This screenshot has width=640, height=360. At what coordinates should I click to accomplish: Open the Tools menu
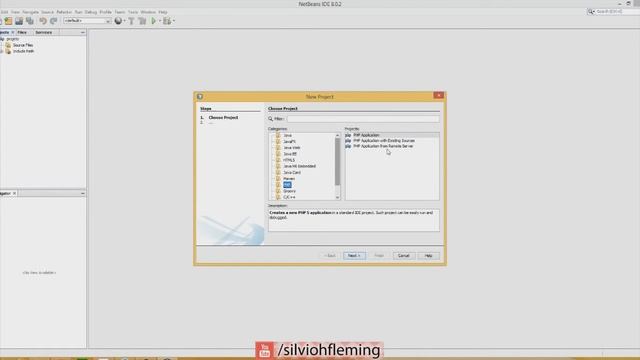(x=133, y=12)
